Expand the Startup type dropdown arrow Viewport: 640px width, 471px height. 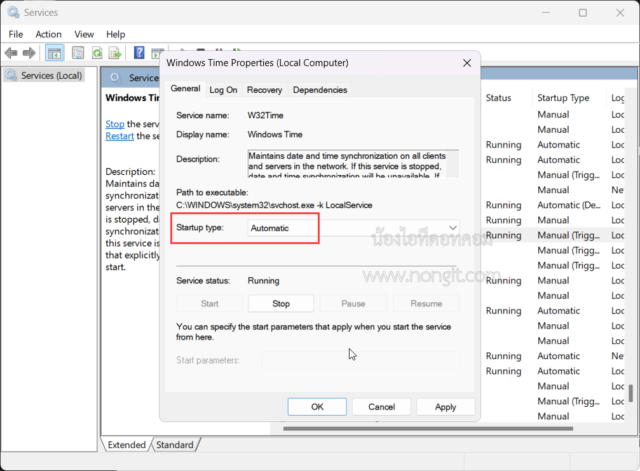click(453, 228)
